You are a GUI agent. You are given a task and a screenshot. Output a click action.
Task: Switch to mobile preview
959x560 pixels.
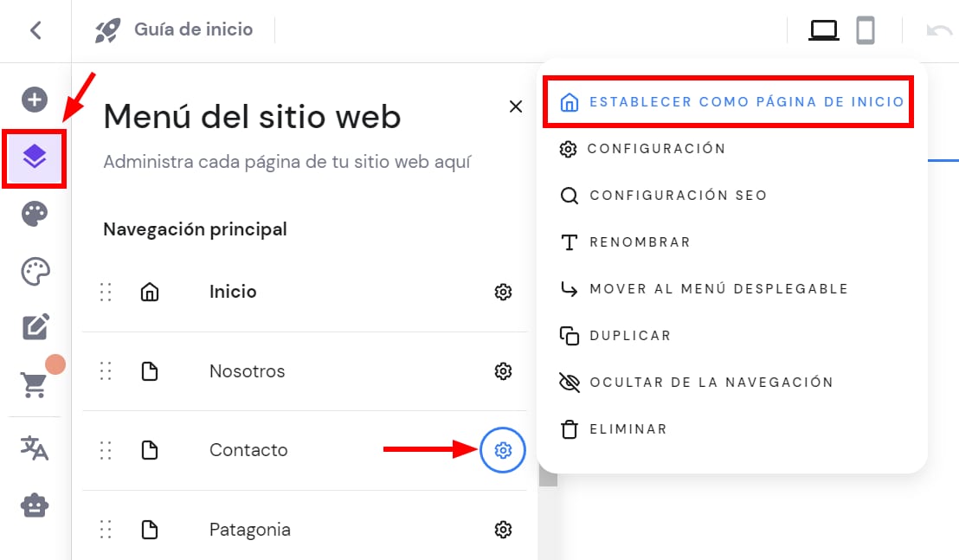click(x=865, y=31)
